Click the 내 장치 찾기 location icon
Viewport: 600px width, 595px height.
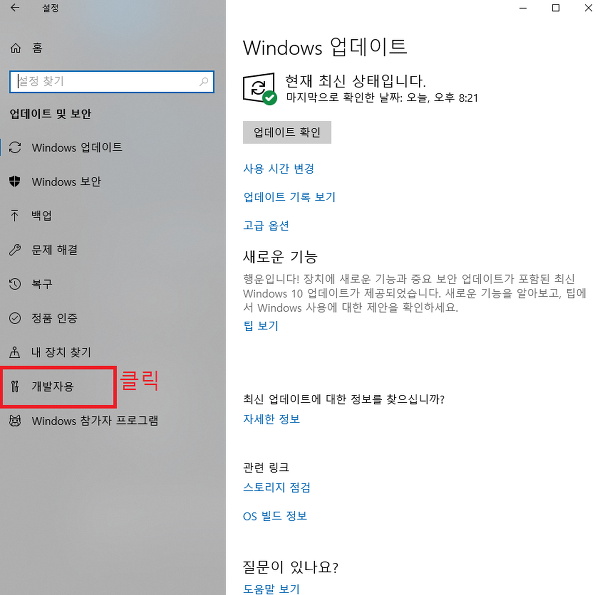point(15,352)
